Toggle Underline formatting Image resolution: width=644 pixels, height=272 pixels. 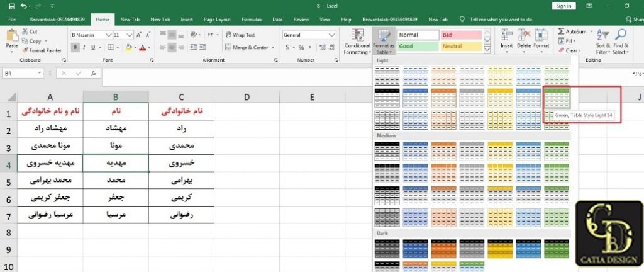point(93,47)
